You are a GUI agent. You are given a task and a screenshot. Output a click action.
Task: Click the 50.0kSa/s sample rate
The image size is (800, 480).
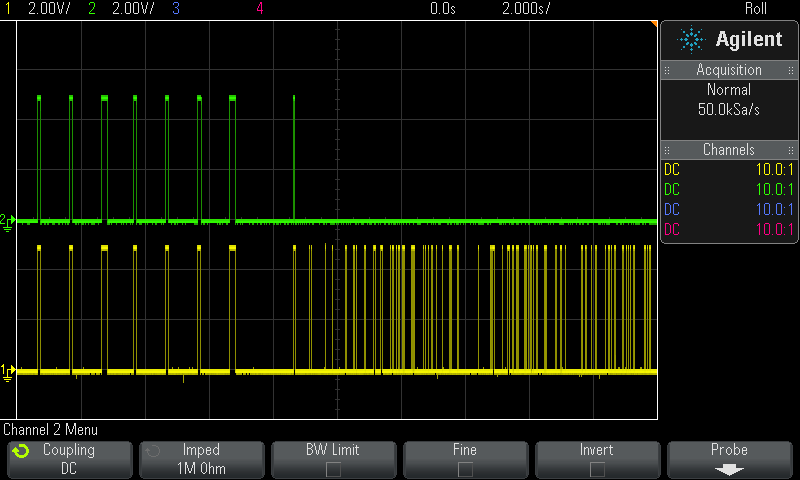click(x=729, y=109)
